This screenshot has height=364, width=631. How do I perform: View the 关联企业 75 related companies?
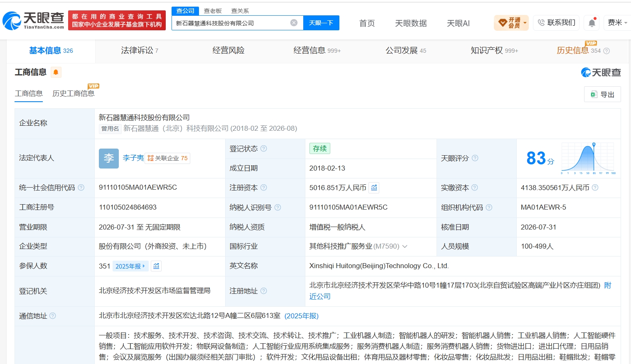[x=167, y=158]
